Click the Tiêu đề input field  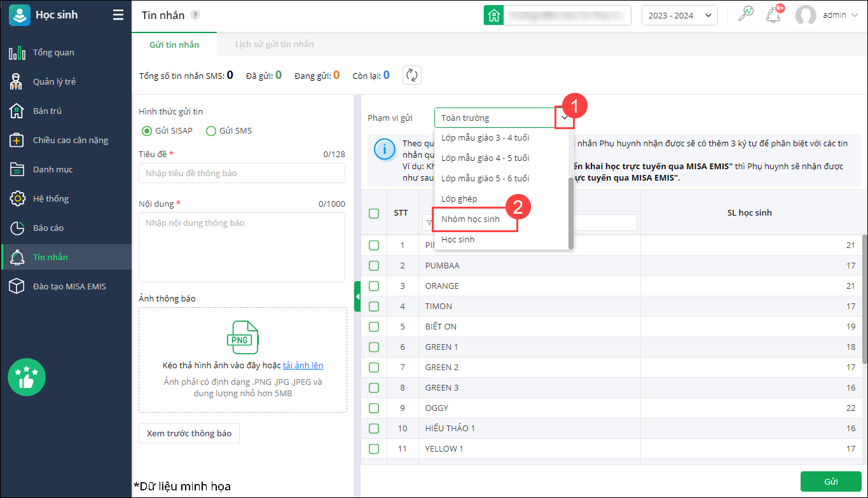click(242, 173)
